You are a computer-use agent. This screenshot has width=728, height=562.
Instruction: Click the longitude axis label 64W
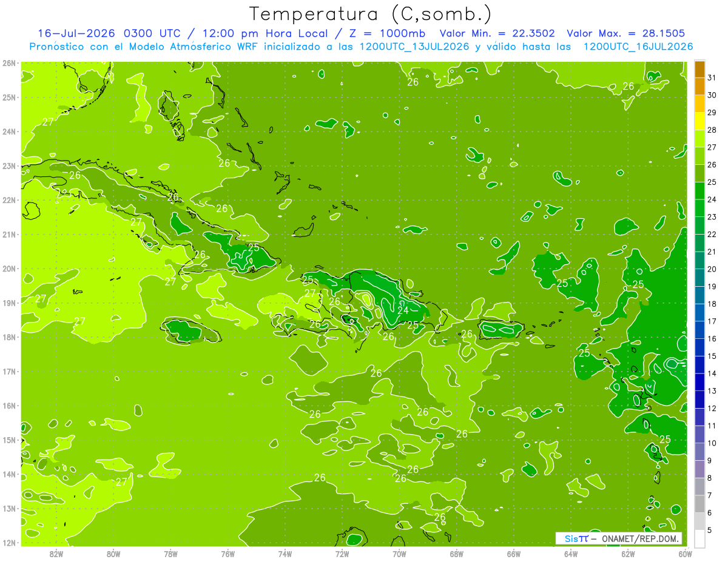pos(571,554)
